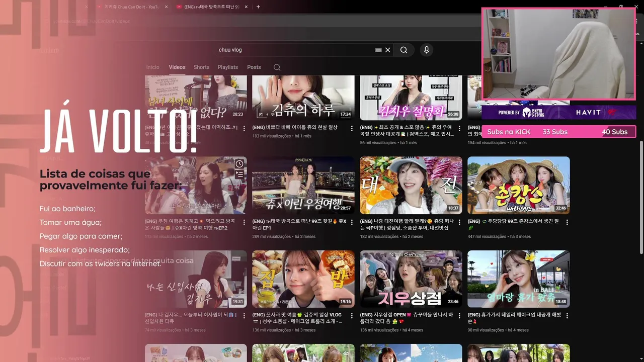Screen dimensions: 644x362
Task: Open options menu for 풋사과 맛 여름 VLOG video
Action: tap(352, 316)
